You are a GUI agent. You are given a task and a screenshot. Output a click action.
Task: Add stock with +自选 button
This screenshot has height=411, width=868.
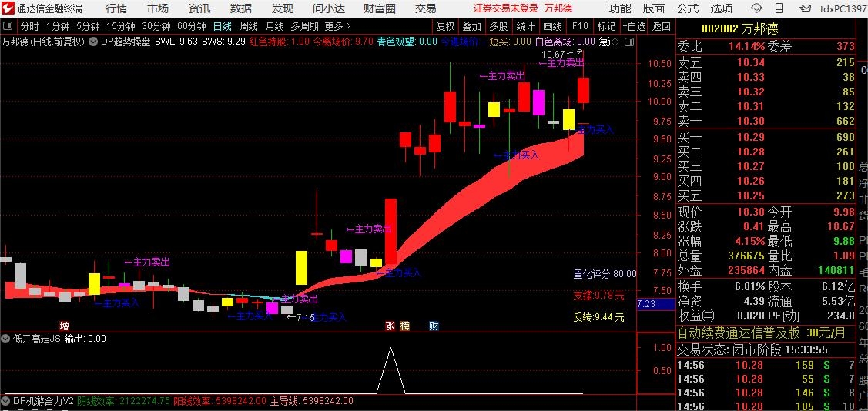(x=634, y=26)
